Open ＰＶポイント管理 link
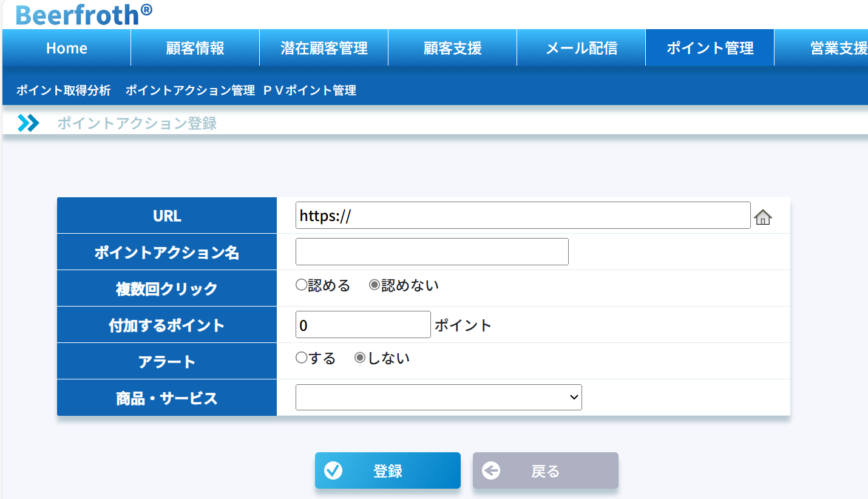This screenshot has width=868, height=499. 310,90
